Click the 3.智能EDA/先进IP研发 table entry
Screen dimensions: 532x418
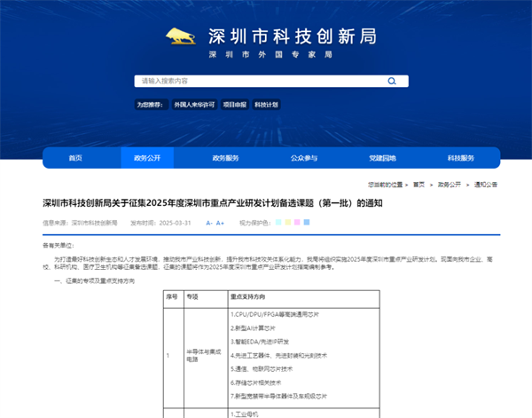click(260, 342)
